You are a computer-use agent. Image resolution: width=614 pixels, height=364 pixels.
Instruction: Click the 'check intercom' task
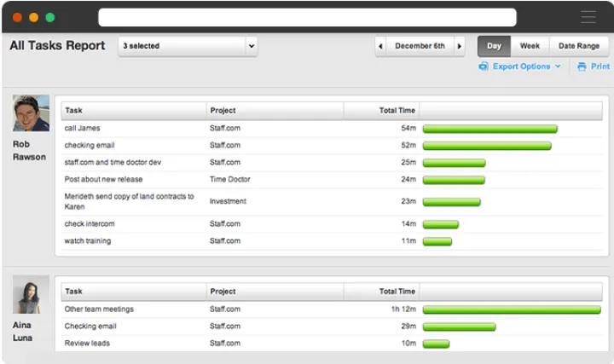coord(90,224)
